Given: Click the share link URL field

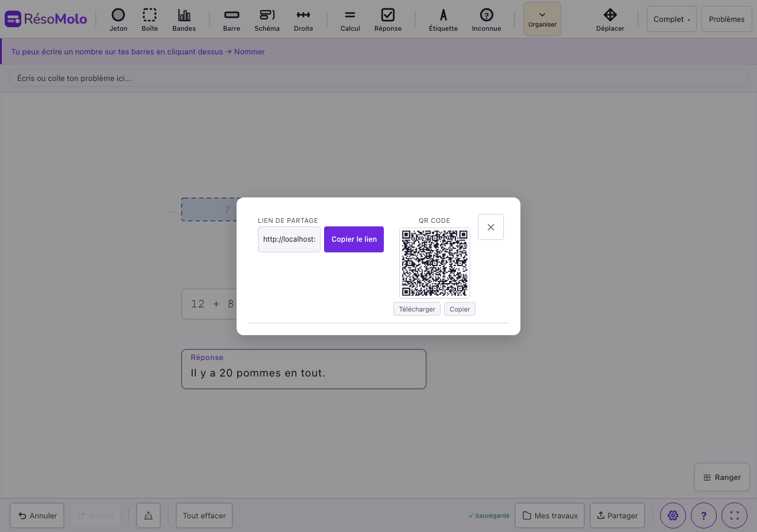Looking at the screenshot, I should 289,239.
